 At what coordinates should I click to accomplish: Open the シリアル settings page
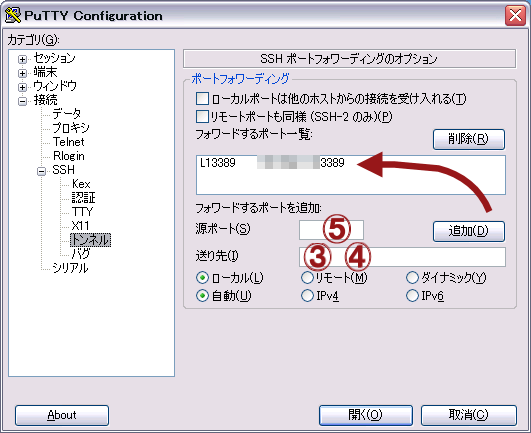[70, 268]
